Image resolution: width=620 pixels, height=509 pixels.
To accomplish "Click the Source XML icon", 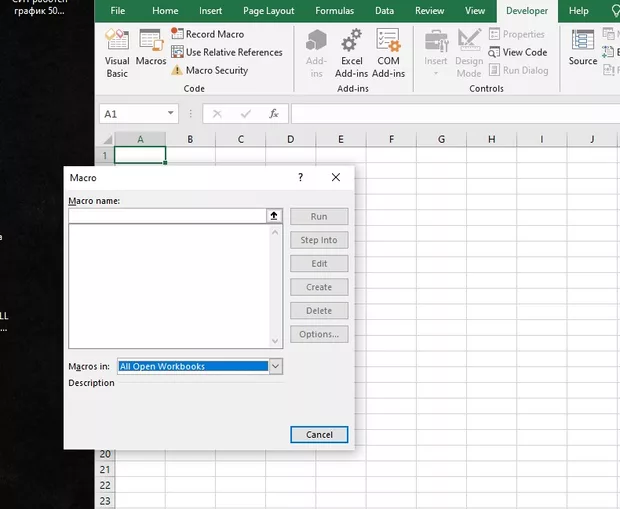I will tap(582, 48).
